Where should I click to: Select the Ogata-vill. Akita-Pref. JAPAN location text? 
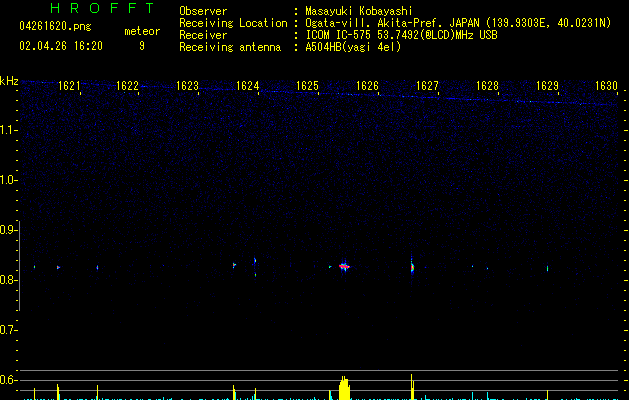click(458, 23)
